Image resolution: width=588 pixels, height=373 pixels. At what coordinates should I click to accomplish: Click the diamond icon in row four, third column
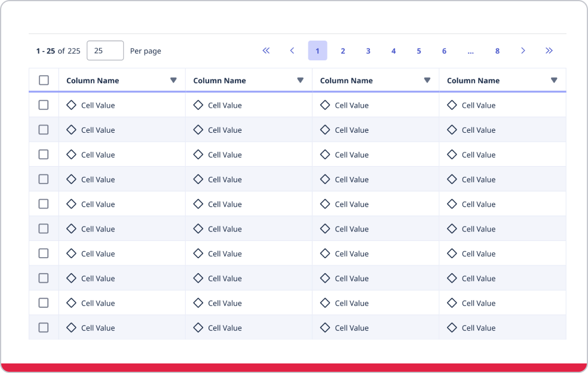(x=325, y=179)
